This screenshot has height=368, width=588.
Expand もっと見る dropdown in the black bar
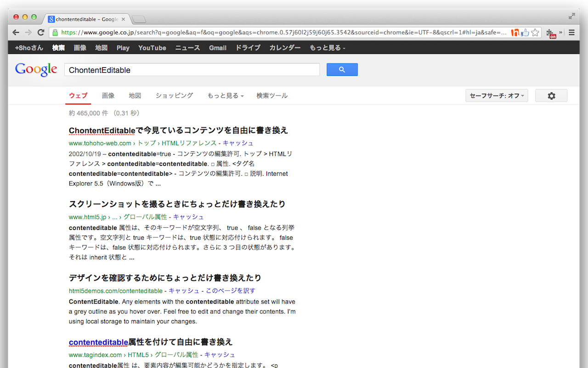[x=328, y=48]
